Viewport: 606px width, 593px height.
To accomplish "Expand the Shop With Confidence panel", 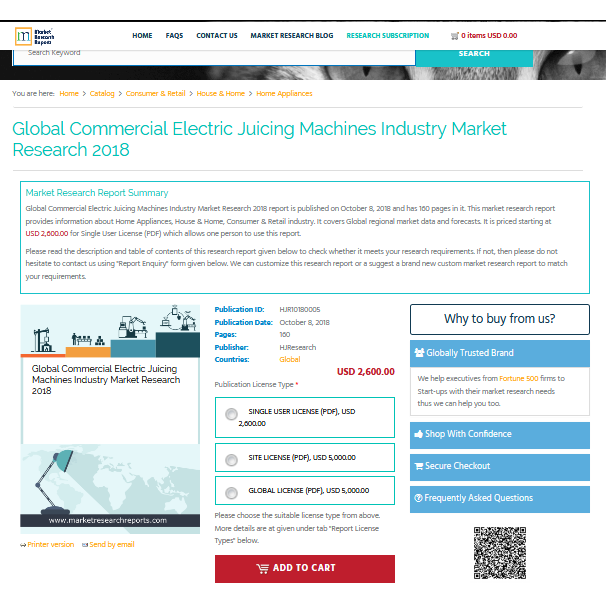I will (500, 435).
